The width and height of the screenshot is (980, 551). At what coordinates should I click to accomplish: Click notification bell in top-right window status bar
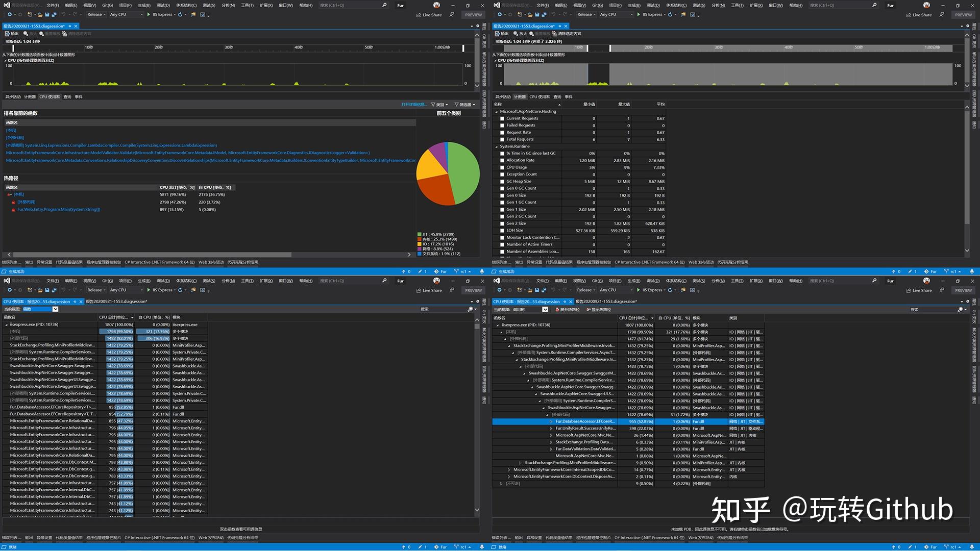coord(972,271)
